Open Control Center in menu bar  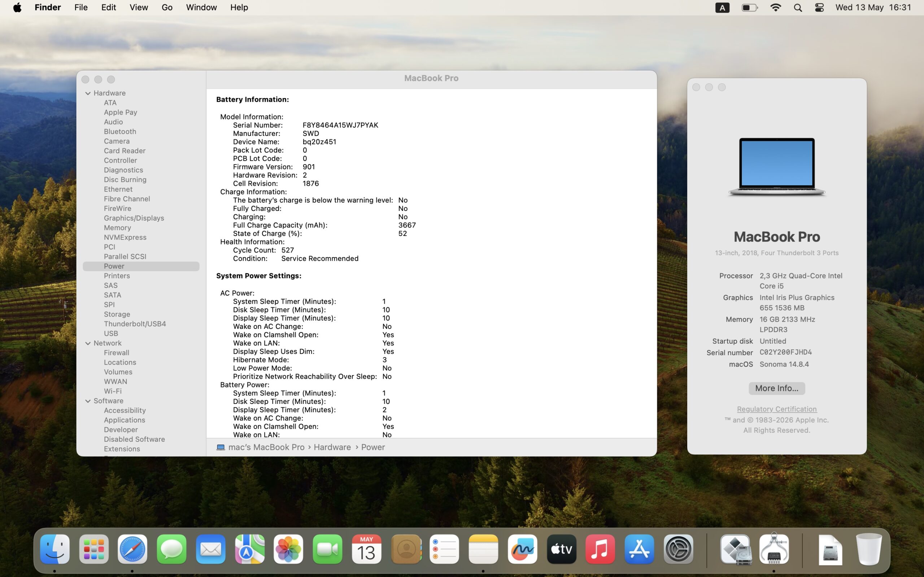(819, 8)
